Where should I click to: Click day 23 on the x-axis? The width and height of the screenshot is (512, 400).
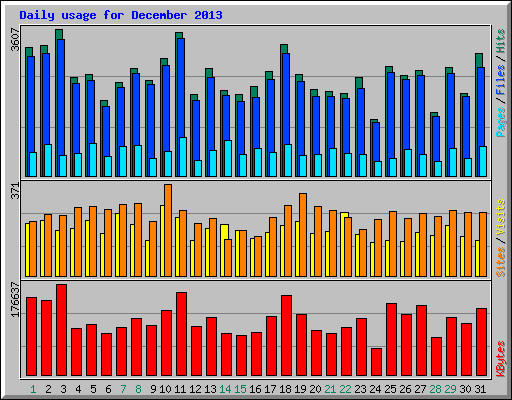(x=360, y=389)
